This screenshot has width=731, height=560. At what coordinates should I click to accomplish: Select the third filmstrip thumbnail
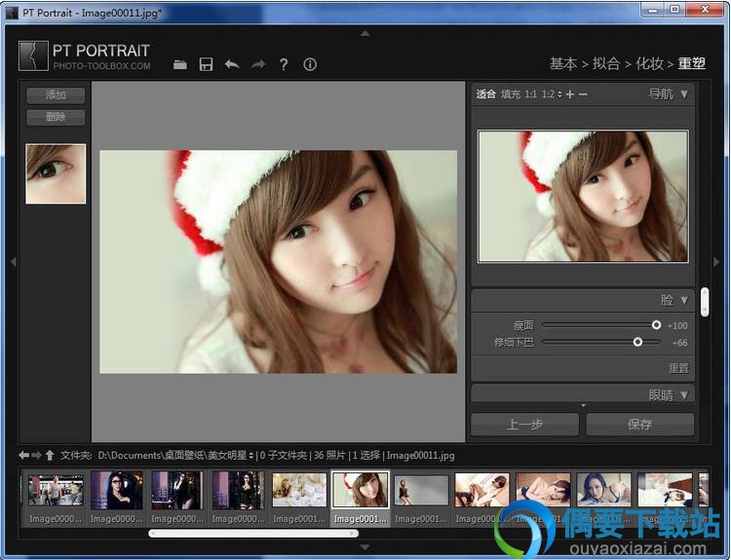click(x=177, y=490)
